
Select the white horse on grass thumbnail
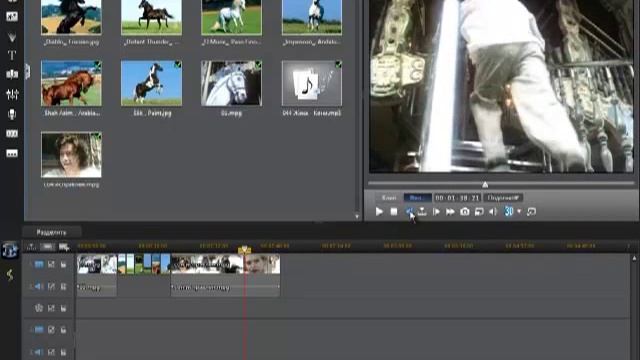click(x=231, y=17)
